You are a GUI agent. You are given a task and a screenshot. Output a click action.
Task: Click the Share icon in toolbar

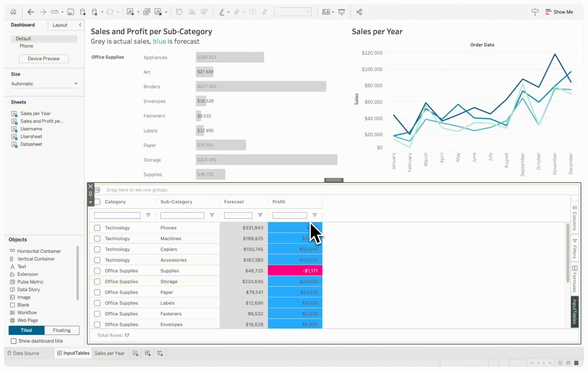point(359,12)
